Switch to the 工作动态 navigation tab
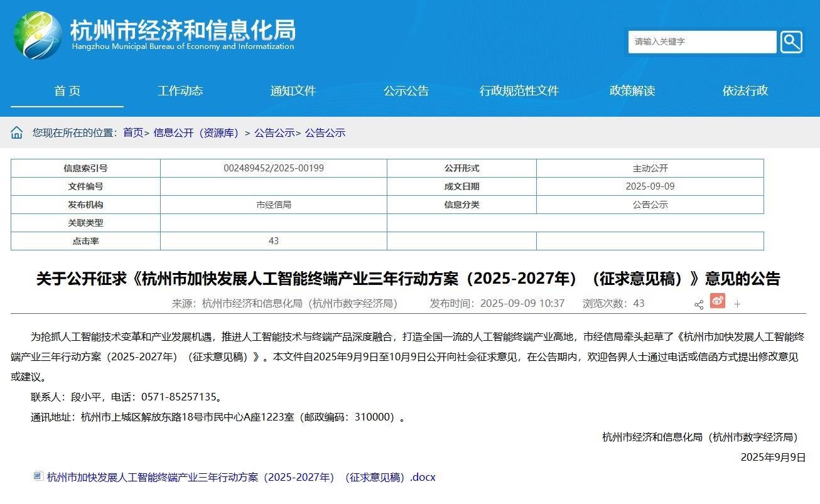Screen dimensions: 820x504 tap(180, 90)
